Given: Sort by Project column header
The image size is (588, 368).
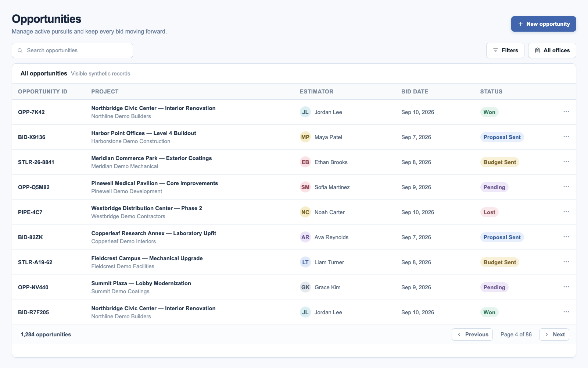Looking at the screenshot, I should click(x=105, y=92).
